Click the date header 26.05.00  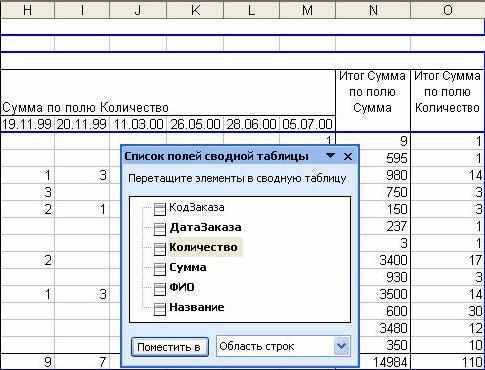click(x=195, y=124)
